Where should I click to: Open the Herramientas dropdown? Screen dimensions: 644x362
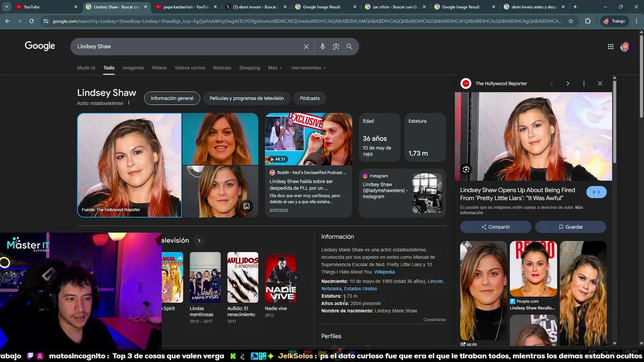pyautogui.click(x=308, y=68)
